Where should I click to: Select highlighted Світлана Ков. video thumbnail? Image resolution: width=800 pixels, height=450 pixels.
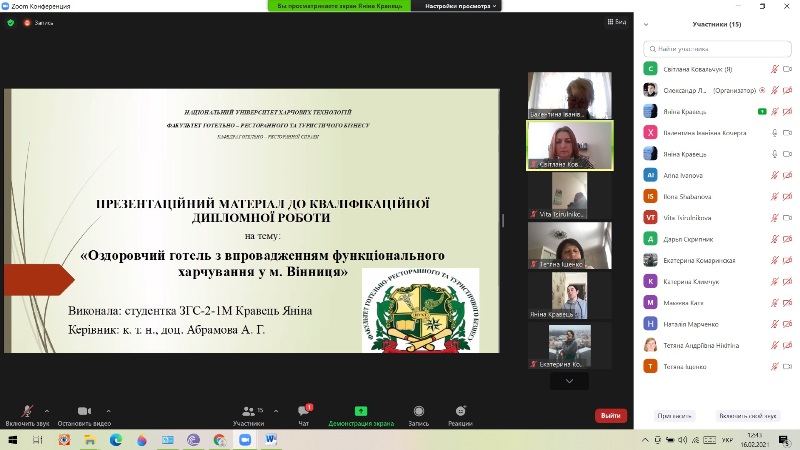tap(569, 145)
